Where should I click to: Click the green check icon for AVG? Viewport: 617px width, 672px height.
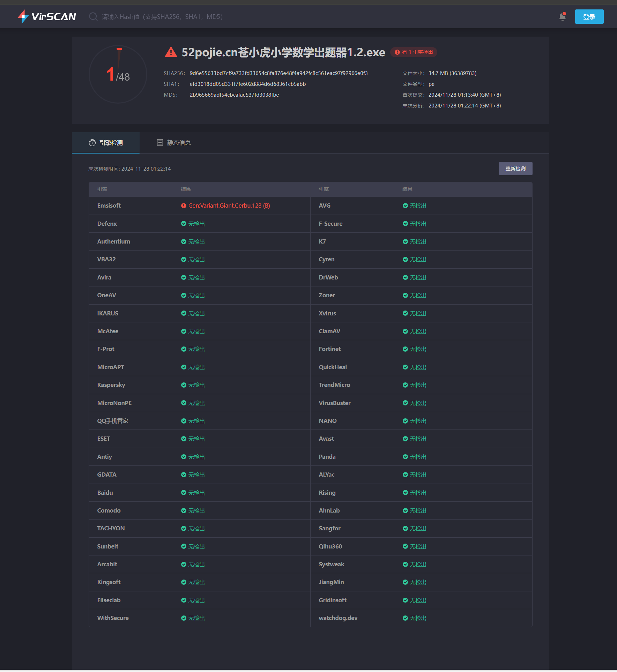click(405, 206)
